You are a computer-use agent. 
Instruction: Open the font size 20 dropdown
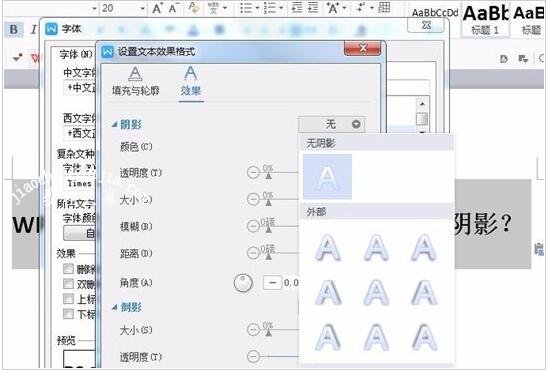143,8
